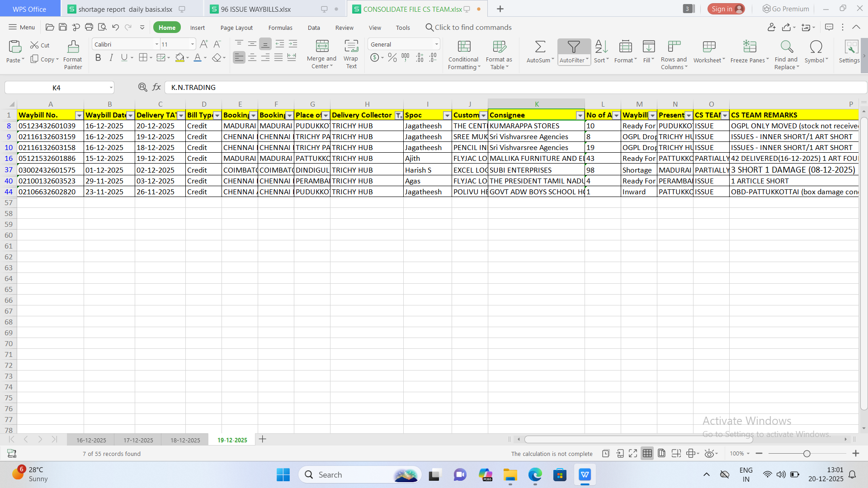Click the Merge and Center icon
868x488 pixels.
click(x=322, y=47)
